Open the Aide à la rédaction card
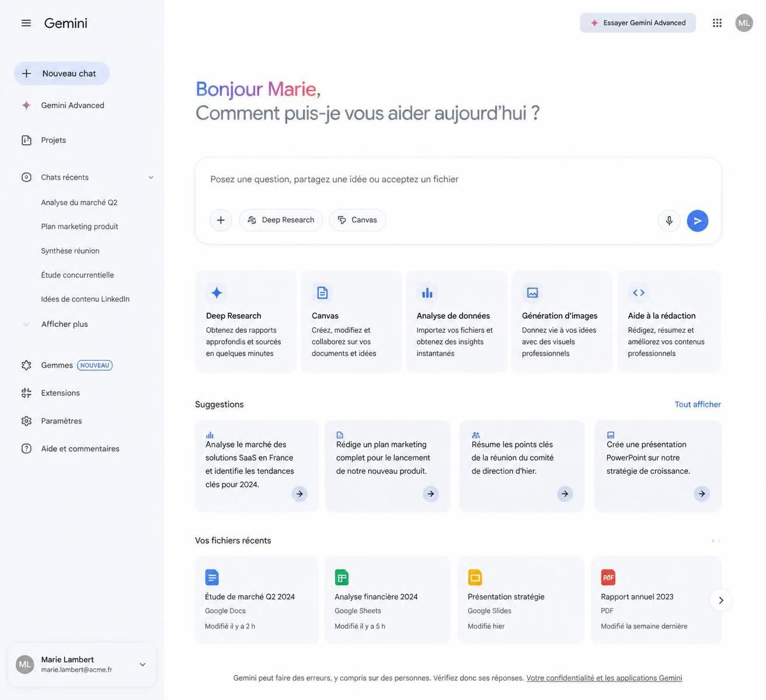Screen dimensions: 766x700 pyautogui.click(x=669, y=321)
